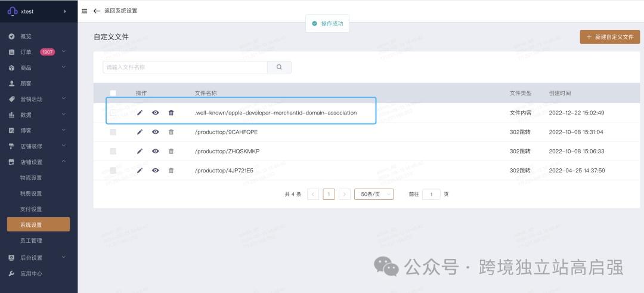Click the 前往 page number input box

point(431,195)
